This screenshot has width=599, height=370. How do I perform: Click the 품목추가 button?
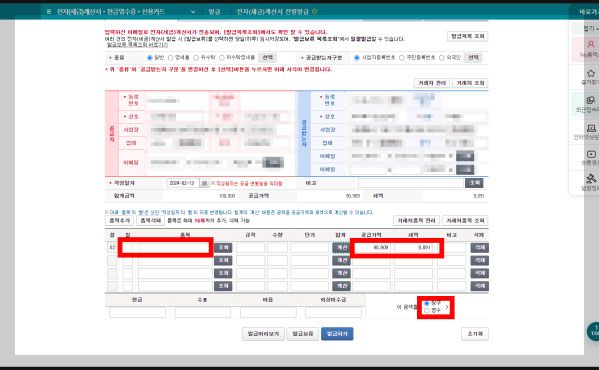click(120, 221)
